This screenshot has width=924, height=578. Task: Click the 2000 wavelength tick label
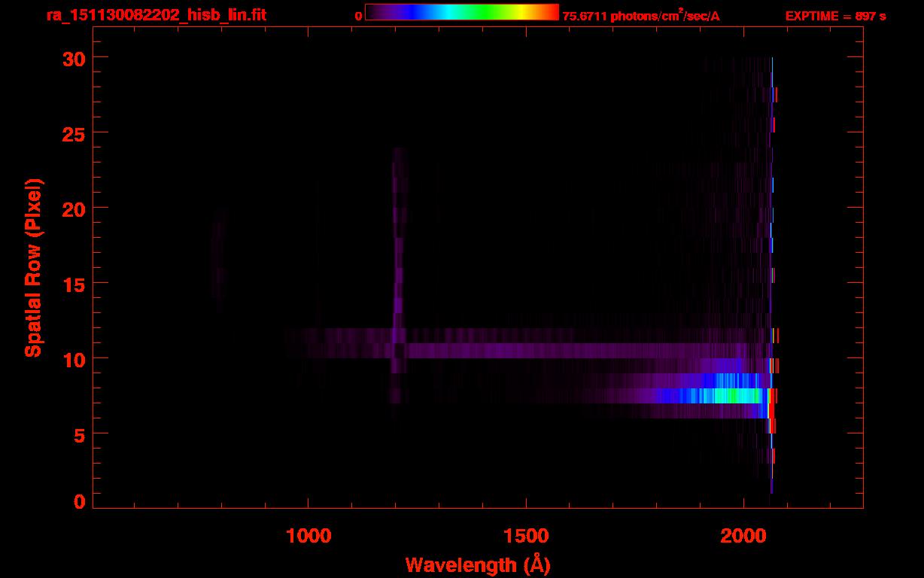pos(743,536)
